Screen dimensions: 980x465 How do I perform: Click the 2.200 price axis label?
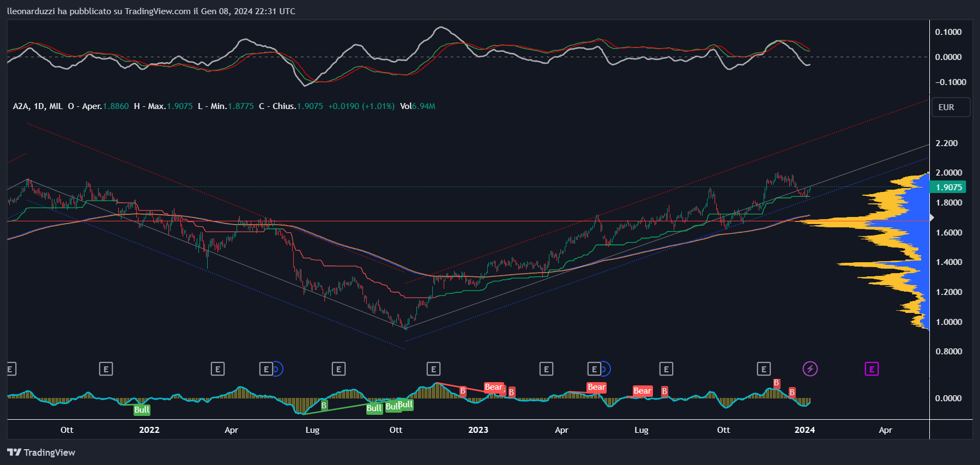coord(946,143)
